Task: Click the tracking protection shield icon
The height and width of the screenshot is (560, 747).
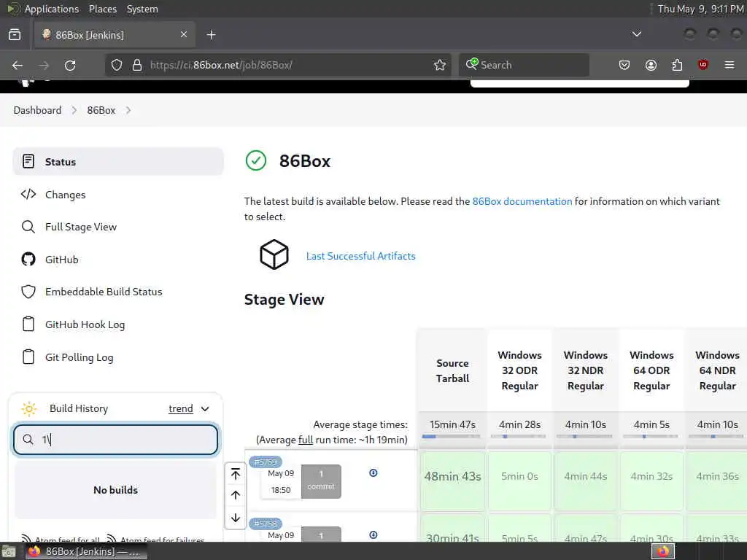Action: [x=117, y=65]
